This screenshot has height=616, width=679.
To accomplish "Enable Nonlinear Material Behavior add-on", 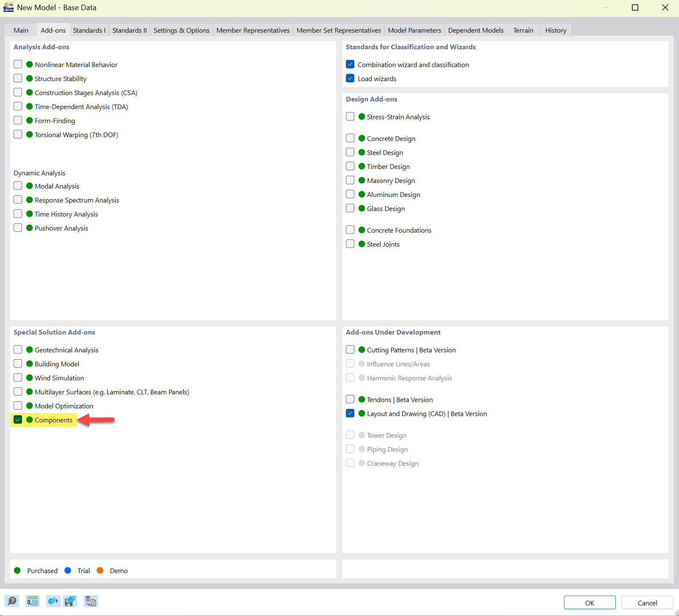I will pyautogui.click(x=18, y=64).
